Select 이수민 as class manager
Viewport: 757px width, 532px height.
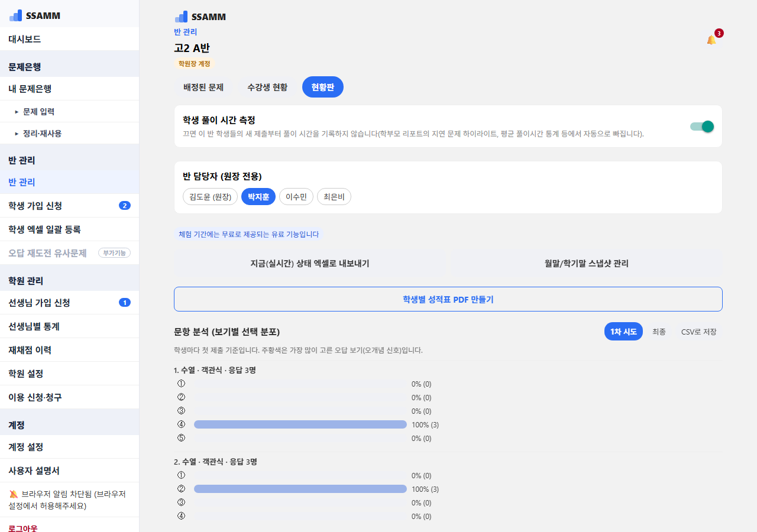tap(296, 197)
